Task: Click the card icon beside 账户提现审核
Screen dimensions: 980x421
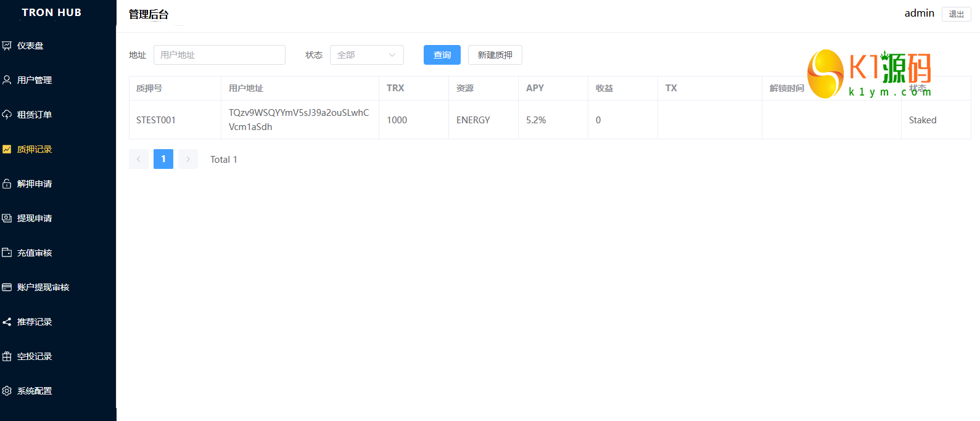Action: point(7,287)
